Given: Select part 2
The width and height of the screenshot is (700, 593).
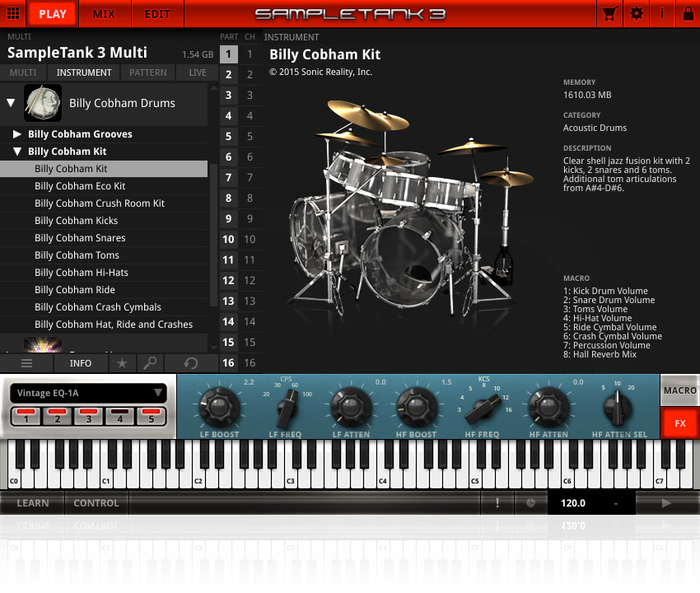Looking at the screenshot, I should coord(229,75).
